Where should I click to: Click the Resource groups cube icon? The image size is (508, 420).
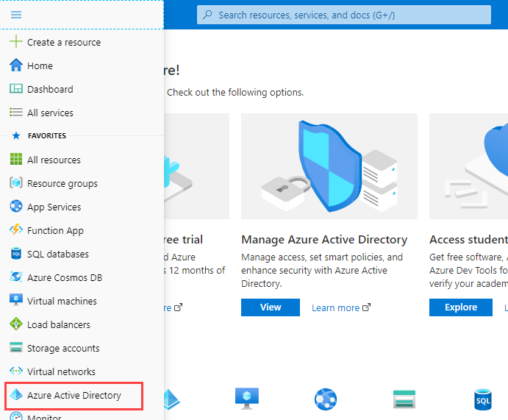point(16,182)
